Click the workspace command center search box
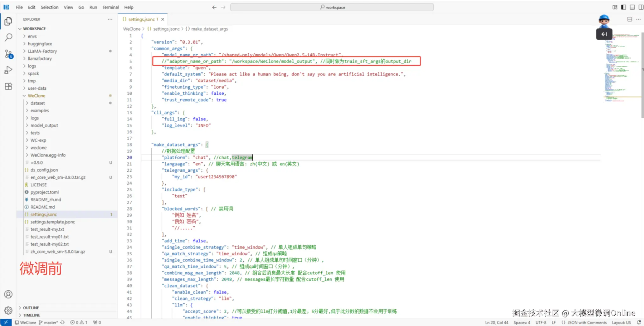The image size is (644, 326). [x=332, y=7]
